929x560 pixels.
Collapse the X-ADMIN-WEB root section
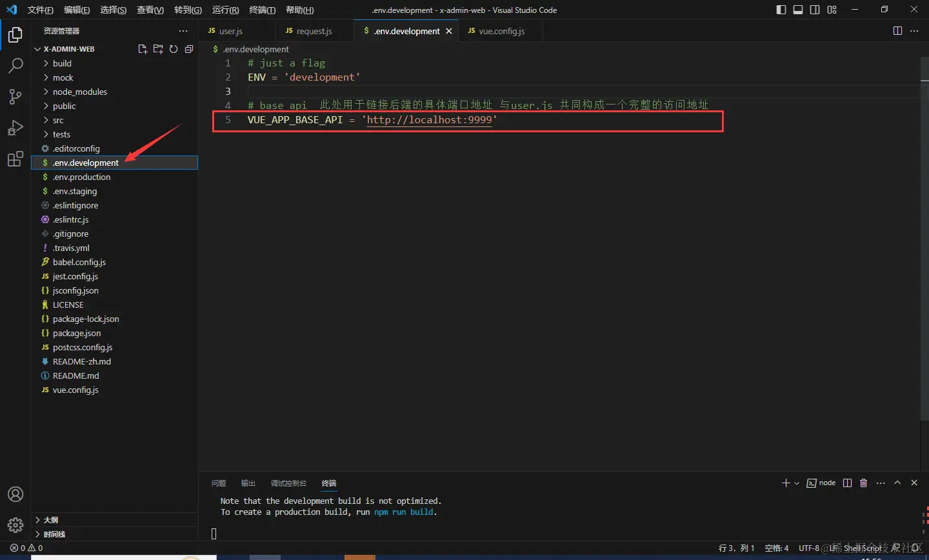tap(69, 49)
